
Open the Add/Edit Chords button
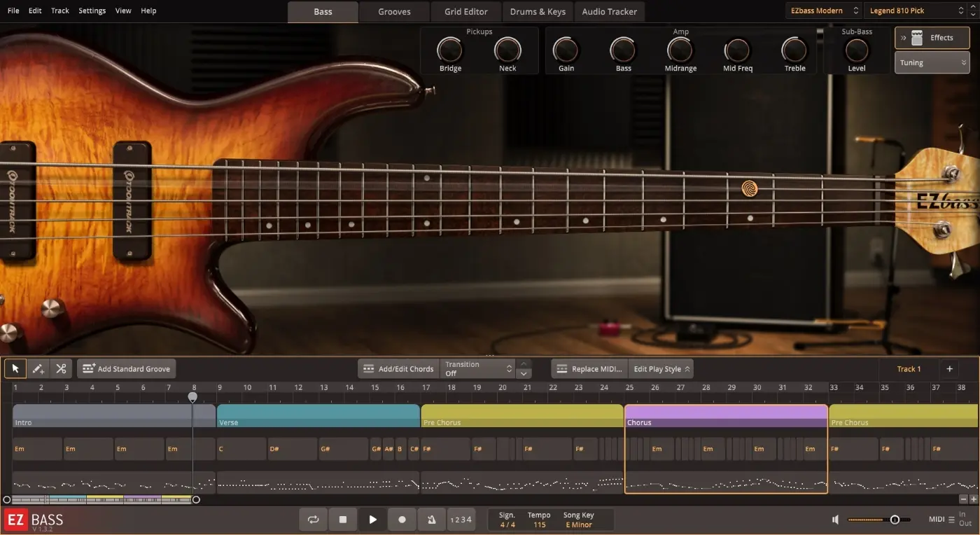(x=399, y=368)
